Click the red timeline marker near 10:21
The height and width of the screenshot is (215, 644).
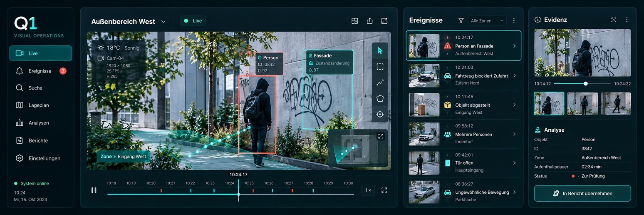pyautogui.click(x=161, y=190)
